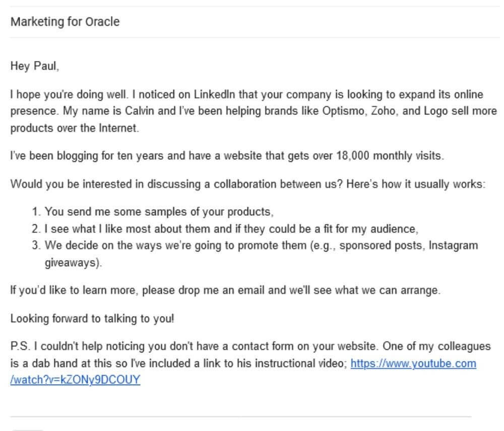Click the 'Marketing for Oracle' subject line
The height and width of the screenshot is (431, 504).
65,22
